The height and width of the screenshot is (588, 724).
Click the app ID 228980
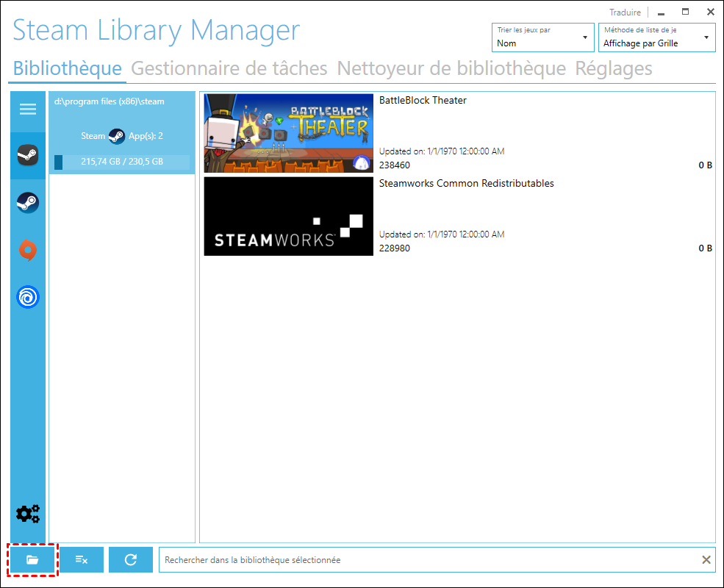pos(394,248)
